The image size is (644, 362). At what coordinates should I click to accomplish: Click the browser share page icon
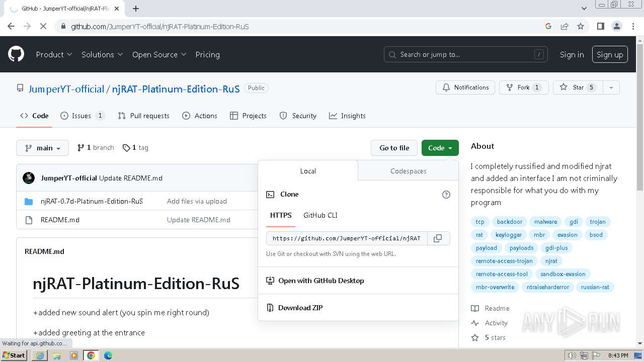tap(565, 26)
